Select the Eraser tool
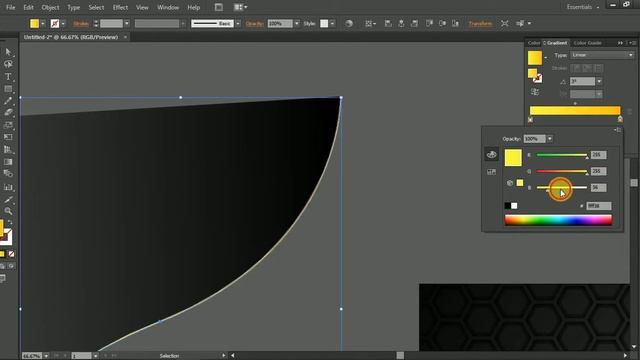Screen dimensions: 640x360 pyautogui.click(x=8, y=113)
